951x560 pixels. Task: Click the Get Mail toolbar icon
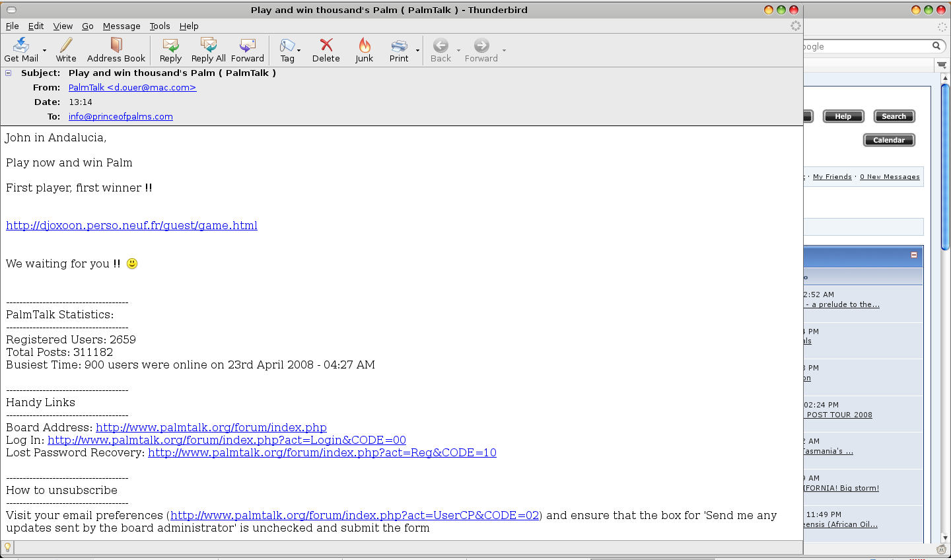point(21,45)
